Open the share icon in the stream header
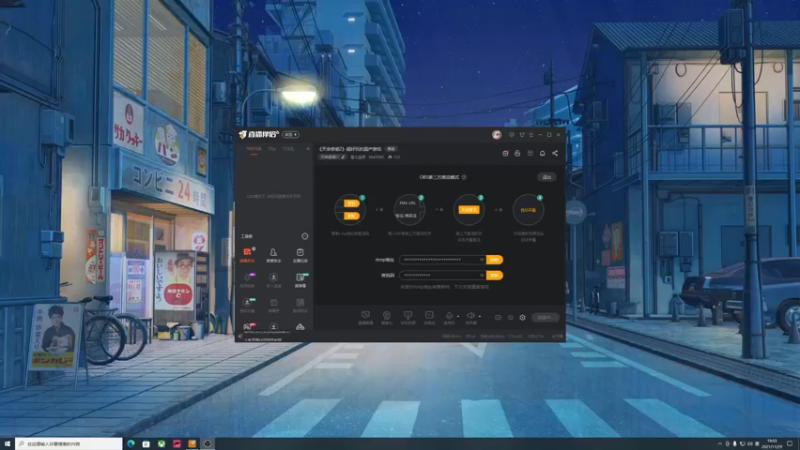 pyautogui.click(x=555, y=153)
